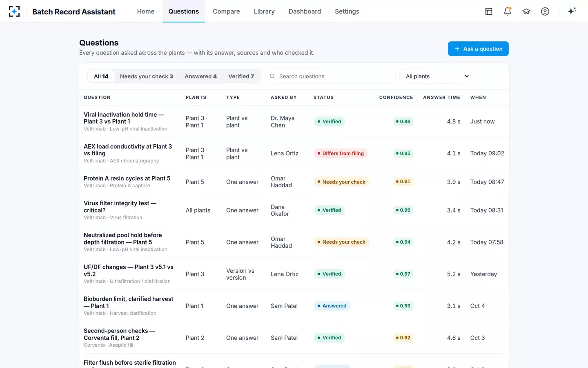The height and width of the screenshot is (368, 588).
Task: Click the 0.91 confidence value
Action: tap(403, 182)
